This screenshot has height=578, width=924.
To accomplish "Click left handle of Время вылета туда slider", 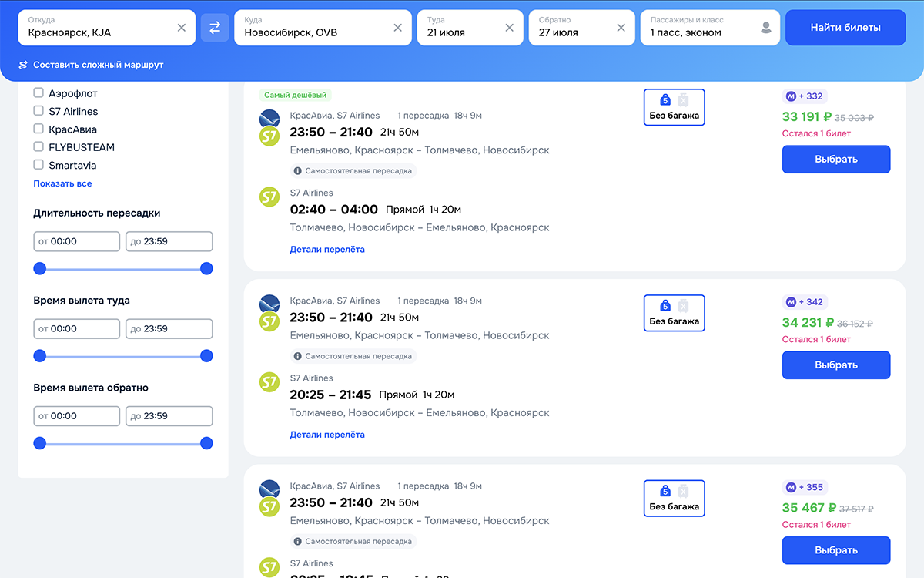I will click(40, 356).
